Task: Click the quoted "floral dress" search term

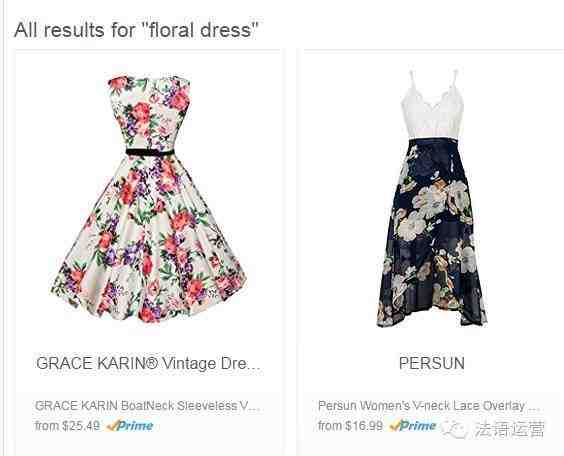Action: click(x=201, y=30)
